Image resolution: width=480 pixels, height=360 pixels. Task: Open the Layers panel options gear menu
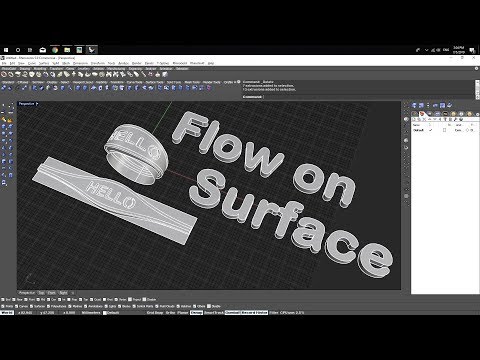click(x=477, y=114)
